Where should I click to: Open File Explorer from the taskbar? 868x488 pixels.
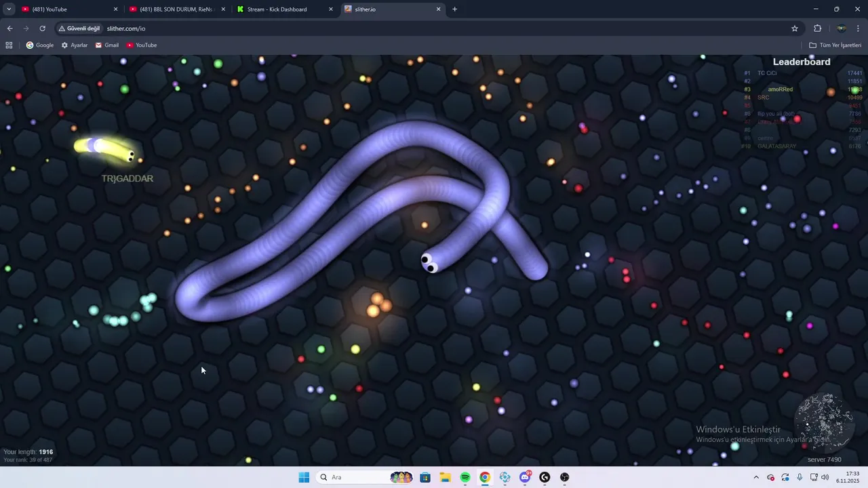point(445,477)
